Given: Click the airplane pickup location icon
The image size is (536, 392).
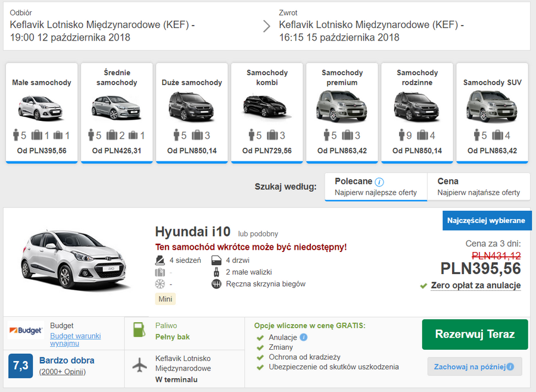Looking at the screenshot, I should pyautogui.click(x=139, y=365).
